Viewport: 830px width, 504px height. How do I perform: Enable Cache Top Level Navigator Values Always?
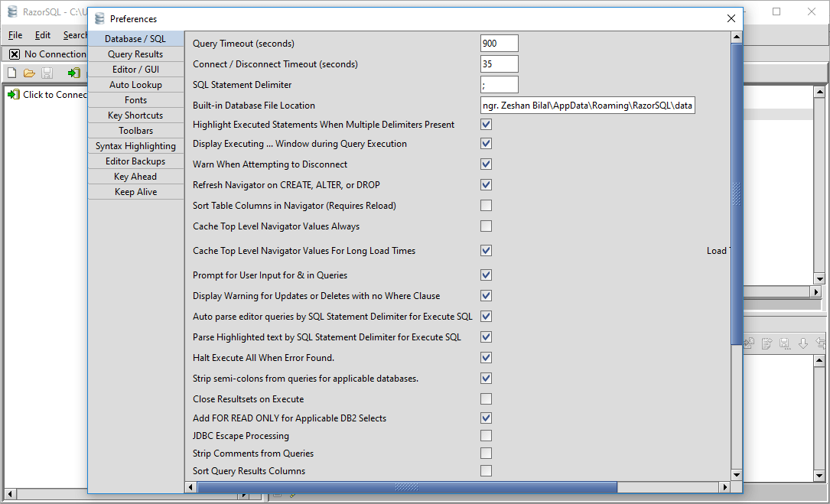click(x=486, y=226)
